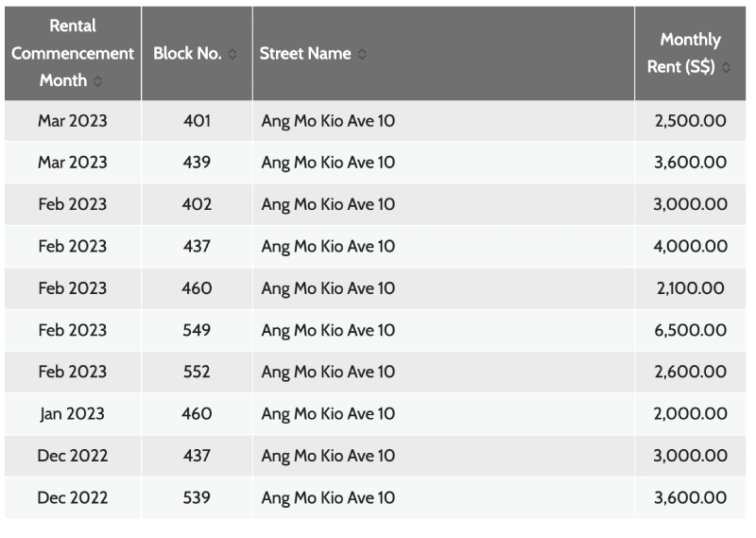
Task: Select the Jan 2023 date cell
Action: 73,414
